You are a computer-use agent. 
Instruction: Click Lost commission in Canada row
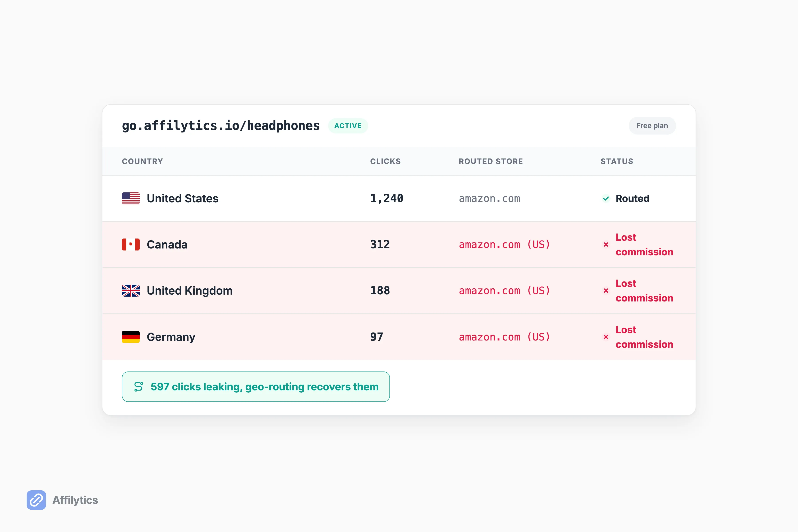coord(644,245)
